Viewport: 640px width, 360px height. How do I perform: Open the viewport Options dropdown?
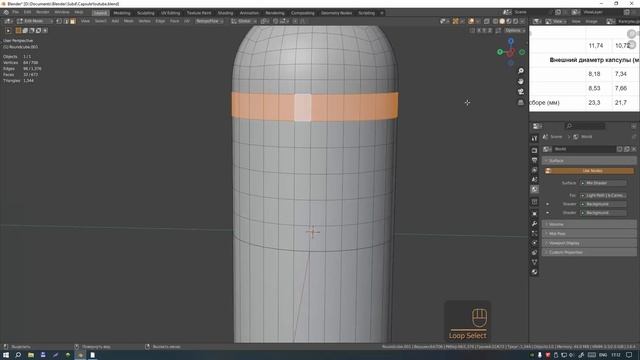click(515, 30)
